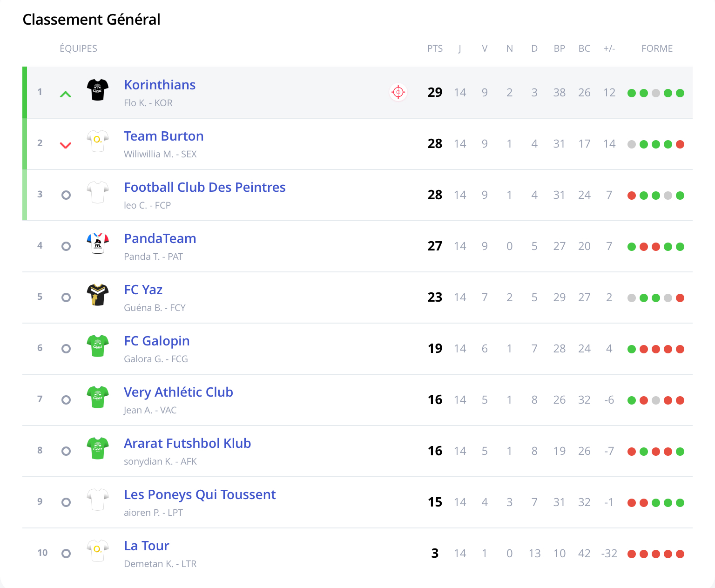Click the first red form dot for La Tour
Screen dimensions: 715x588
pos(632,554)
